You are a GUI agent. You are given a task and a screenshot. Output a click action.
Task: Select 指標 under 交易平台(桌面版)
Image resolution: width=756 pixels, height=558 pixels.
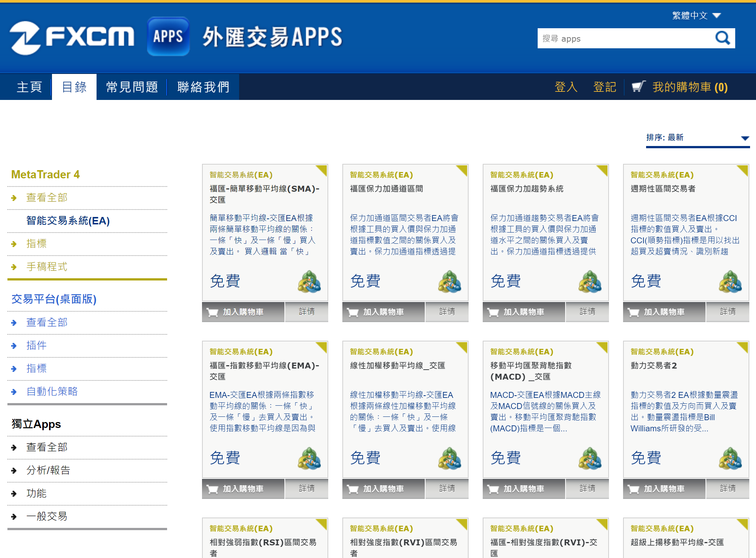pos(36,369)
